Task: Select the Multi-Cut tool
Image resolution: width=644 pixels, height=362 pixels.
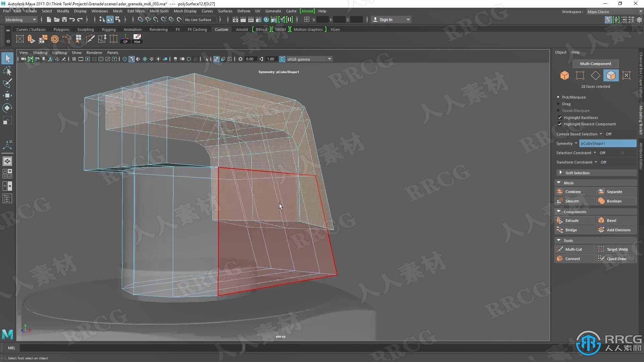Action: click(x=574, y=249)
